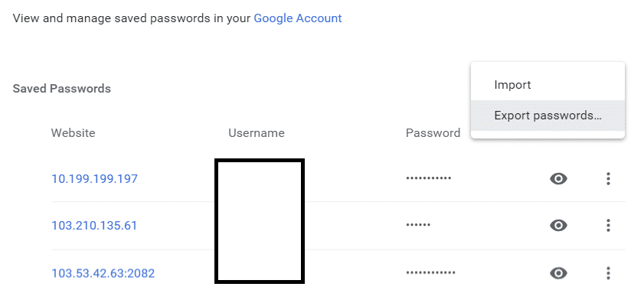The image size is (644, 290).
Task: Click the masked password for 103.53.42.63:2082
Action: [x=430, y=272]
